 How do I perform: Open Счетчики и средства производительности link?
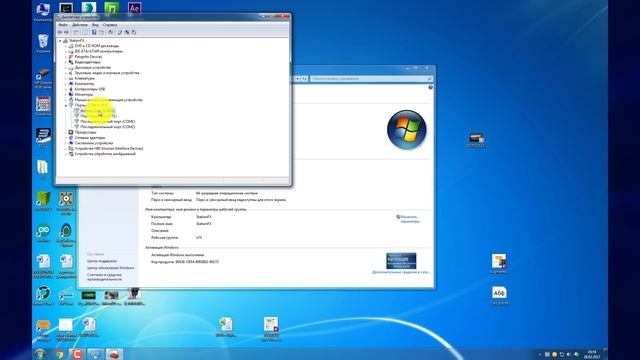[104, 277]
